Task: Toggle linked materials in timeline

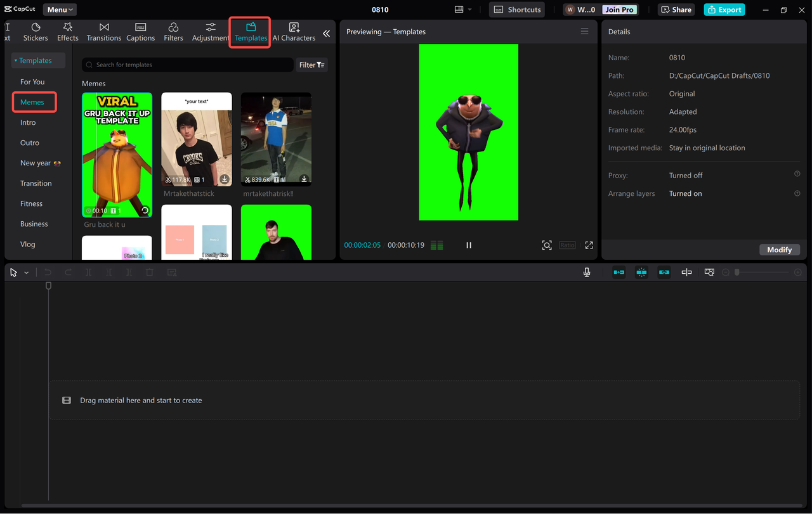Action: (664, 272)
